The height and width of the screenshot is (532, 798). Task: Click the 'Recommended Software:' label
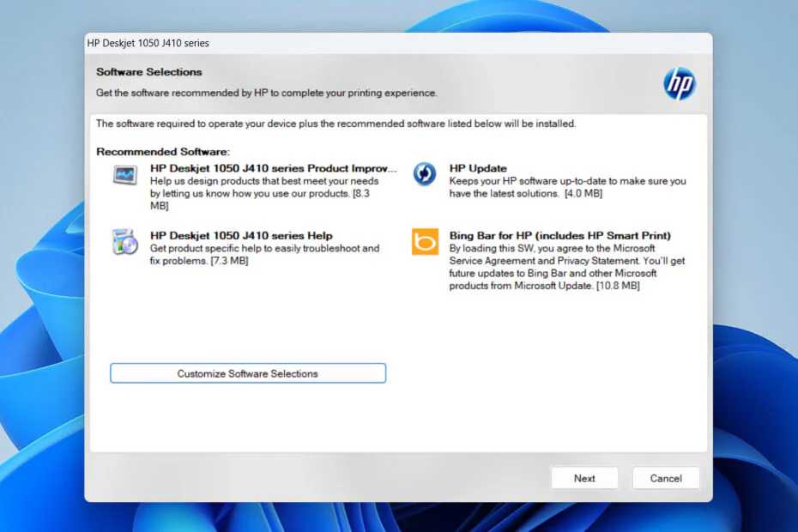(163, 152)
